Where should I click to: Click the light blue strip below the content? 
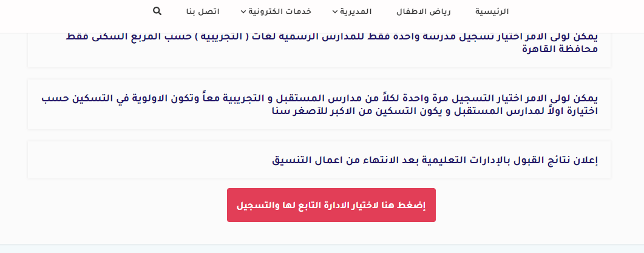point(322,249)
